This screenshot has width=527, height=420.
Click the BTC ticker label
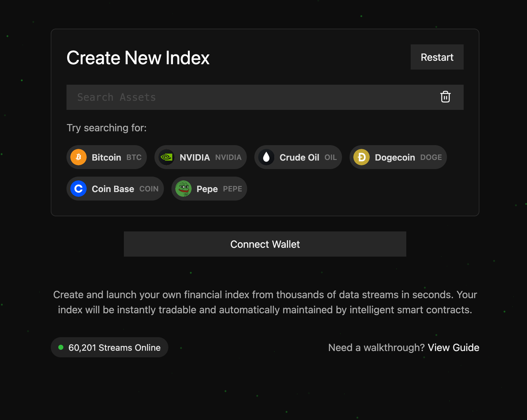point(134,157)
